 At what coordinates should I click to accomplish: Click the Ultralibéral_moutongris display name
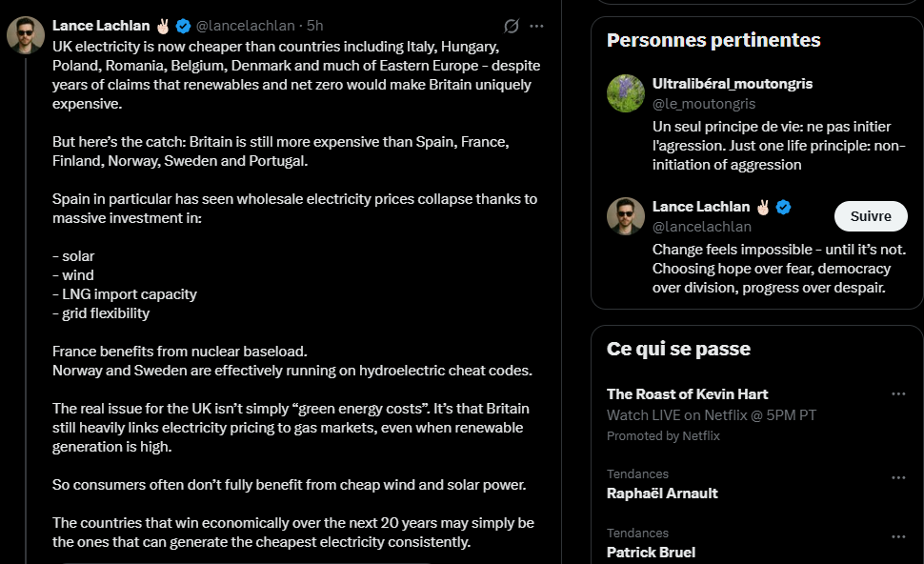click(733, 84)
